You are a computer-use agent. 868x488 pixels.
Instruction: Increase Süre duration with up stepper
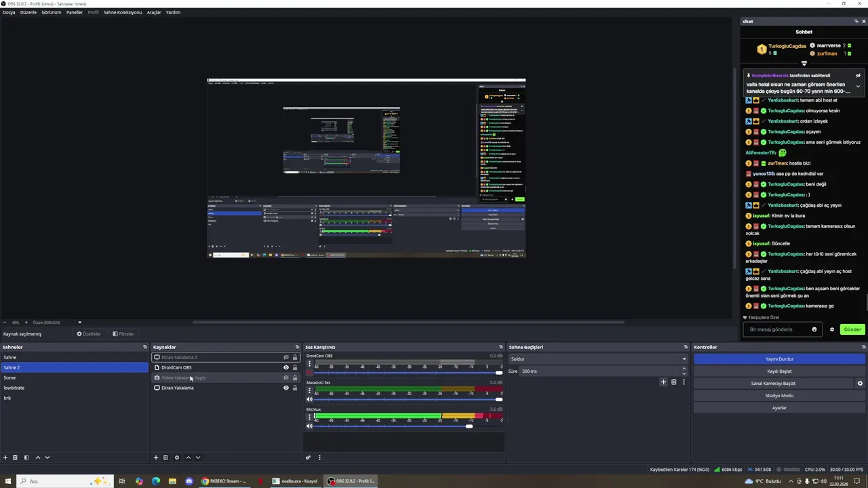pyautogui.click(x=684, y=369)
